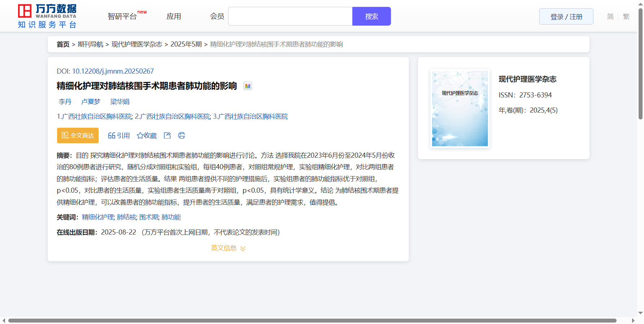Screen dimensions: 644x324
Task: Open the 会员 menu item
Action: [x=217, y=17]
